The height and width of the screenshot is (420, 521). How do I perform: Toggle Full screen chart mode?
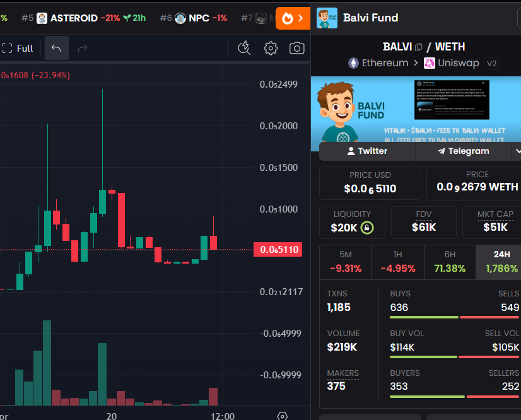(18, 48)
